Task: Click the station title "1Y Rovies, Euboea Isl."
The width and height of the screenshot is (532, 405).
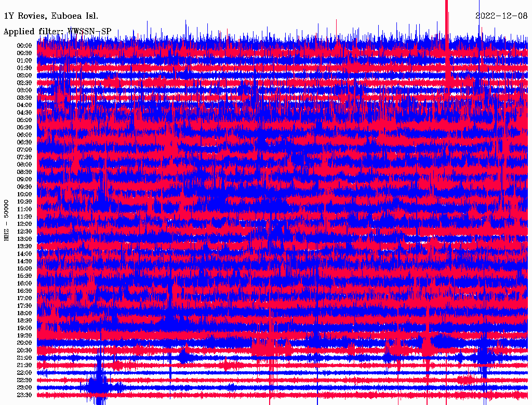Action: 51,16
